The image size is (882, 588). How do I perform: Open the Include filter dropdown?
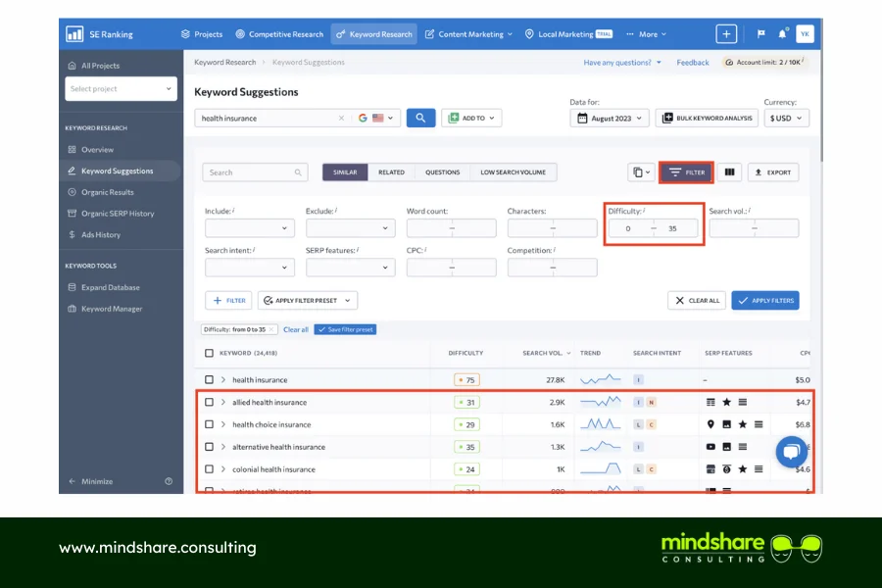(249, 228)
